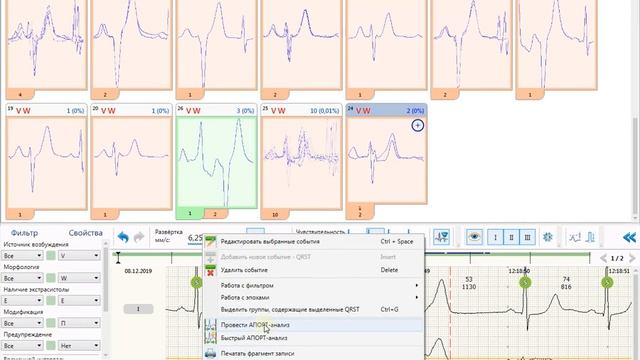Select lead I label button on ECG strip
Viewport: 640px width, 360px height.
(x=138, y=309)
